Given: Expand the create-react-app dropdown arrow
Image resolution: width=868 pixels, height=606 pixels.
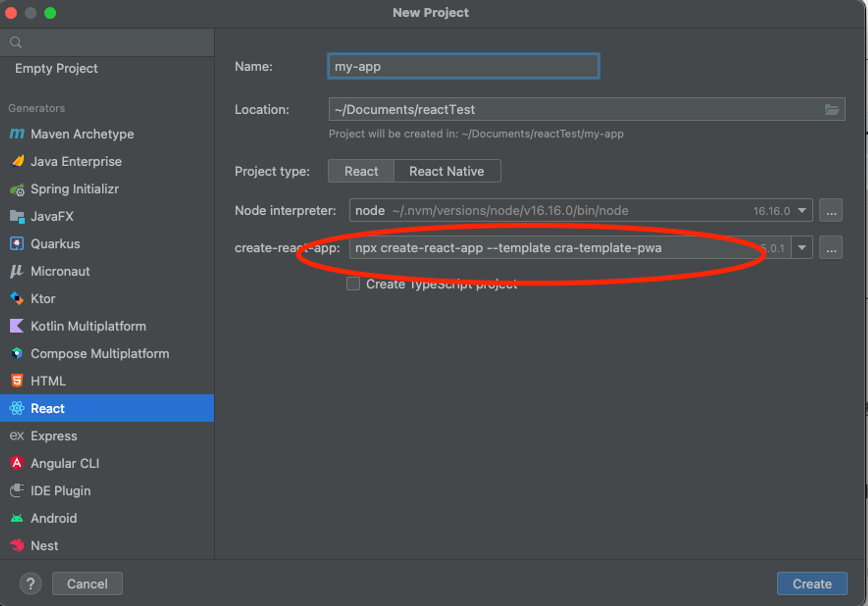Looking at the screenshot, I should (x=802, y=248).
